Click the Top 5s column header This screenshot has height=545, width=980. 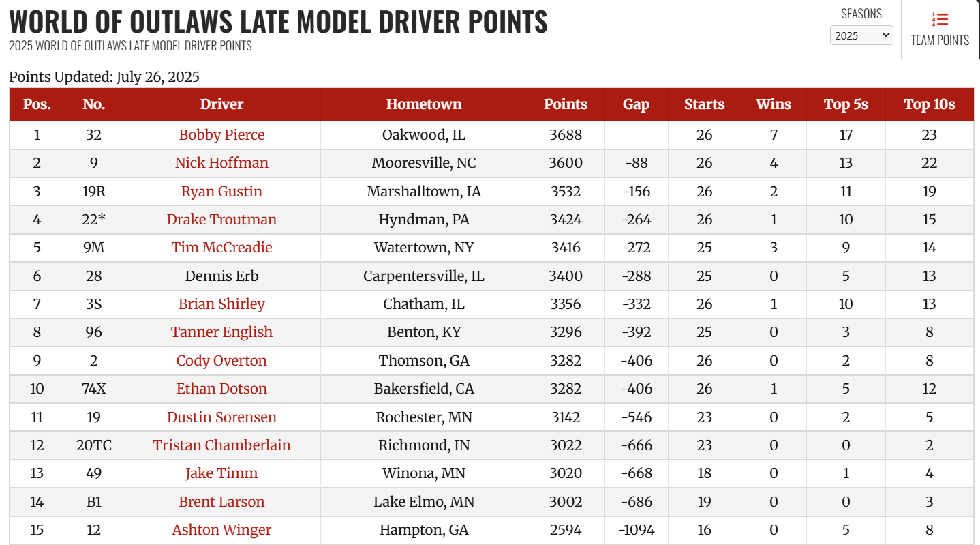point(846,104)
